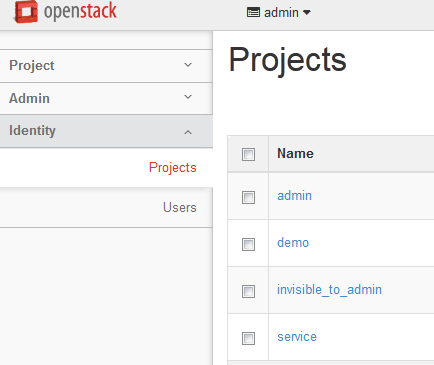The image size is (434, 365).
Task: Open the service project link
Action: [297, 337]
